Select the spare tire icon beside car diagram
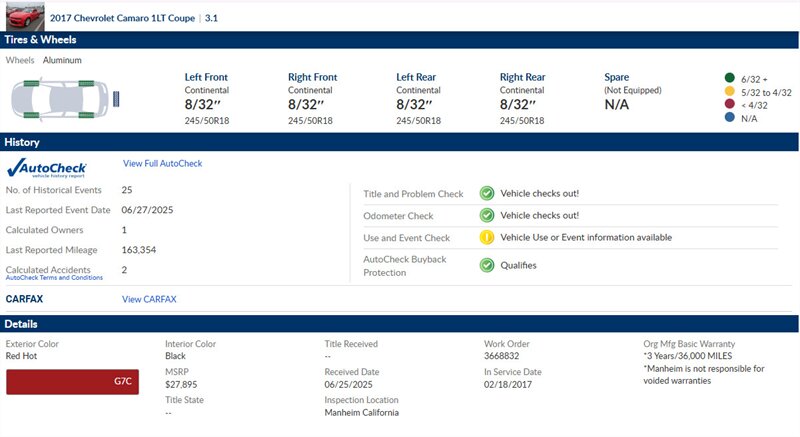 [116, 99]
